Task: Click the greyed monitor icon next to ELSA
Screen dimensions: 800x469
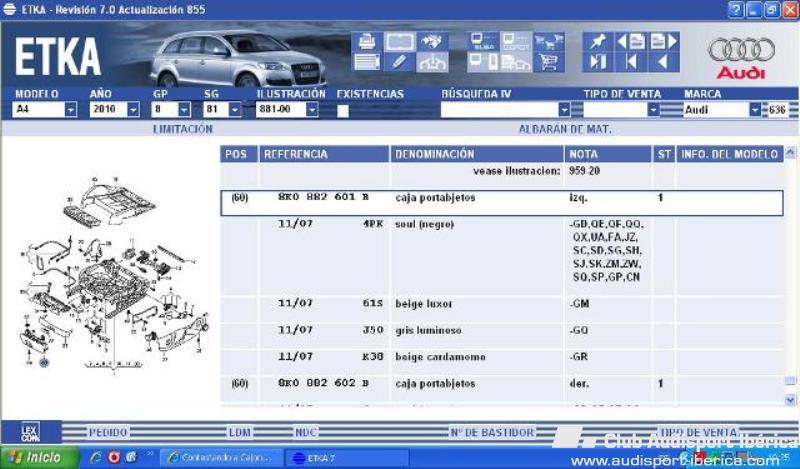Action: click(x=516, y=41)
